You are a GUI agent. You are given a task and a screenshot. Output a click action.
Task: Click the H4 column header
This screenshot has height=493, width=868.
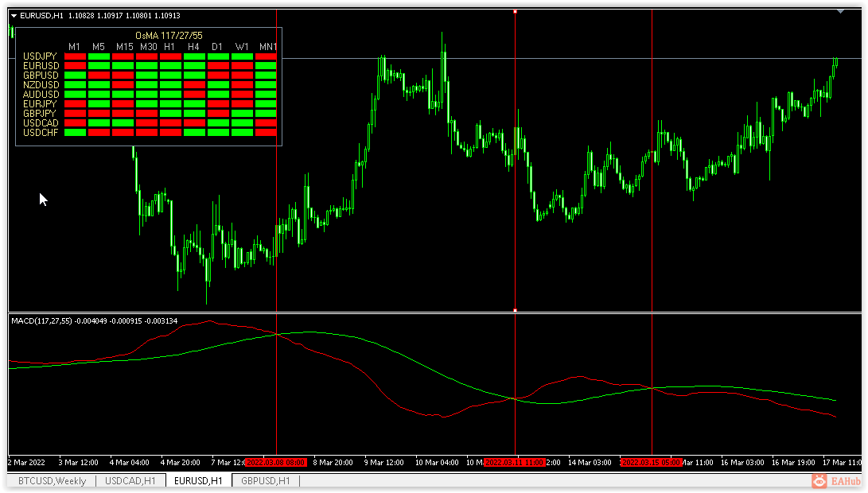[x=193, y=46]
